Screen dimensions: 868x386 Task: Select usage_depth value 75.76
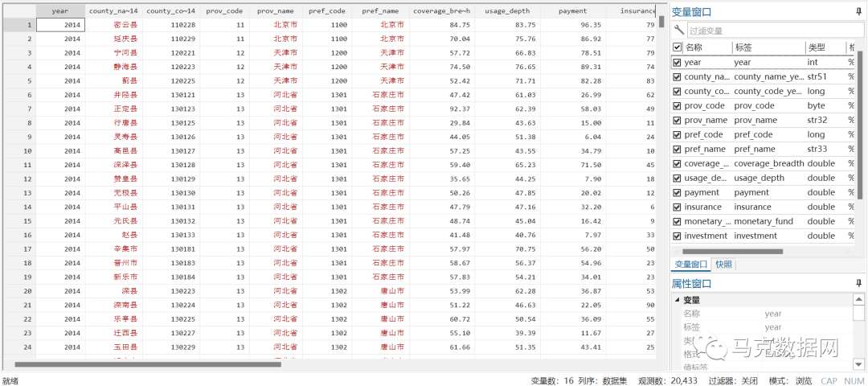point(507,39)
